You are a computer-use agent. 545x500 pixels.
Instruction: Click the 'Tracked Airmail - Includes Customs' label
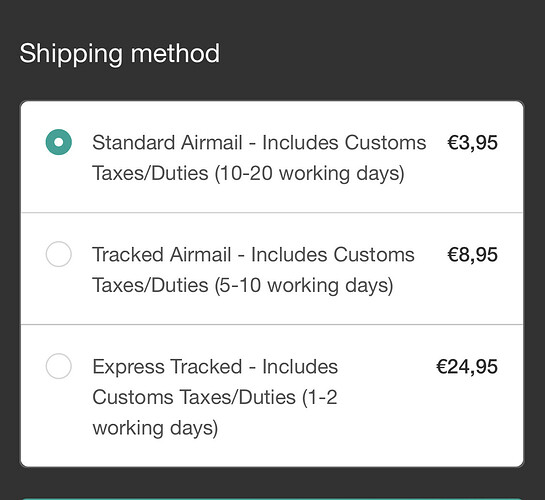(x=253, y=255)
